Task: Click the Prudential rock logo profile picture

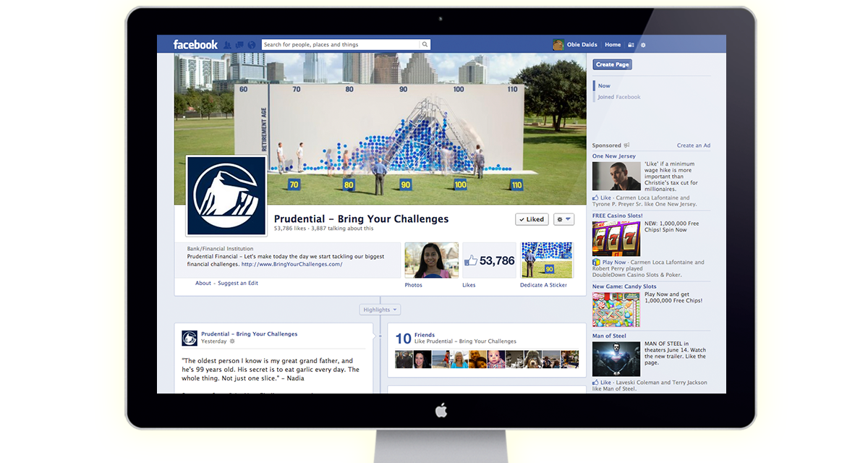Action: (226, 196)
